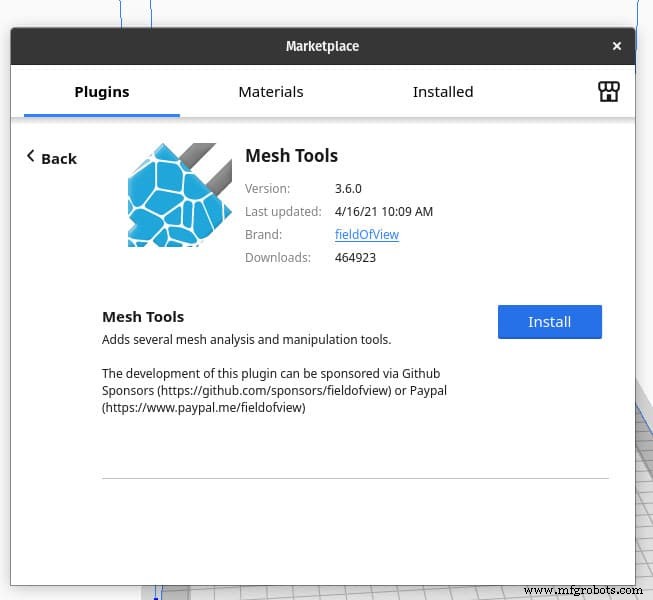Click the paypal.me/fieldofview URL text

point(204,408)
